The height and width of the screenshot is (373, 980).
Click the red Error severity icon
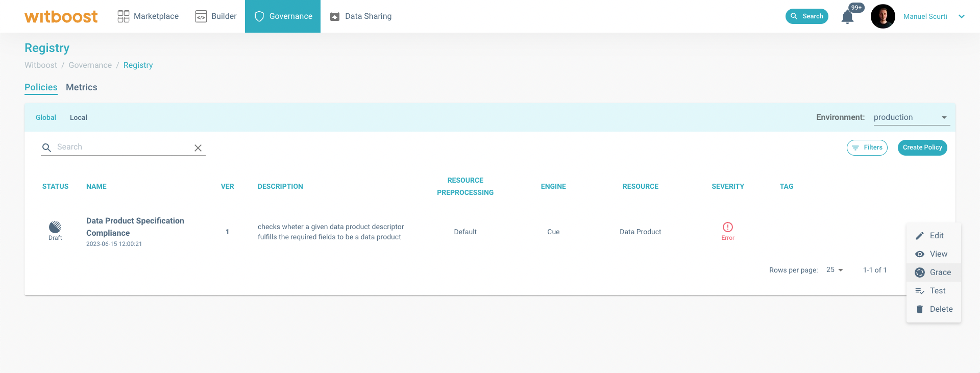(728, 227)
